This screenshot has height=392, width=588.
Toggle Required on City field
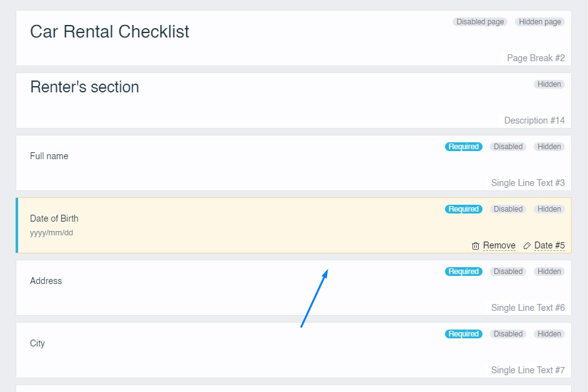pyautogui.click(x=463, y=334)
